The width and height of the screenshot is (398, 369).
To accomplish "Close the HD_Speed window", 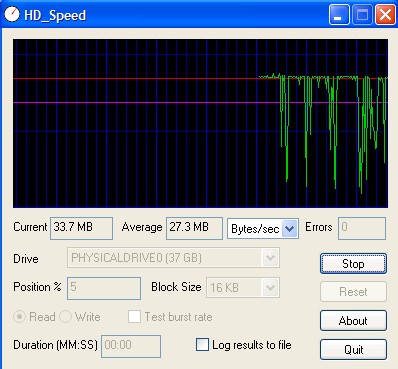I will coord(385,15).
